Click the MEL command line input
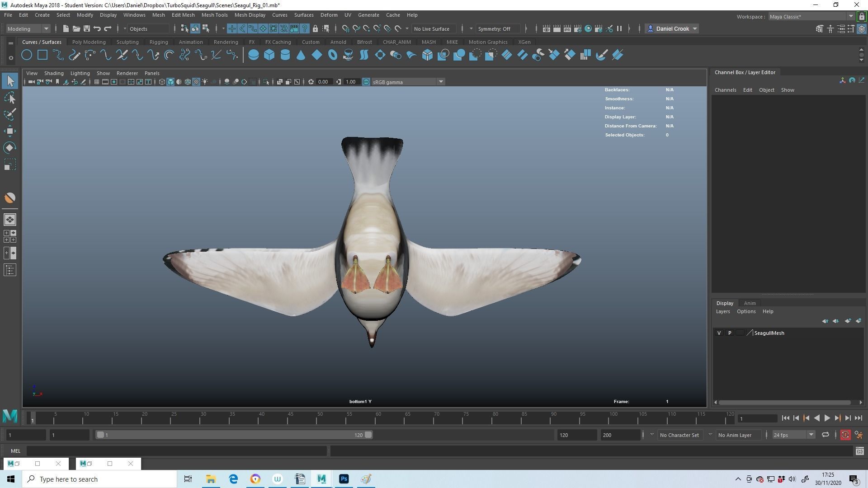 pyautogui.click(x=177, y=451)
